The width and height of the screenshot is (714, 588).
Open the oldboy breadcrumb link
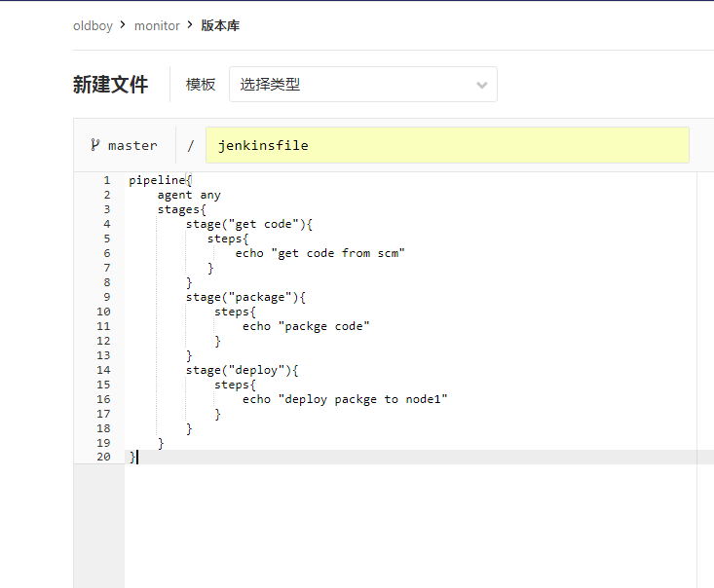pyautogui.click(x=93, y=25)
